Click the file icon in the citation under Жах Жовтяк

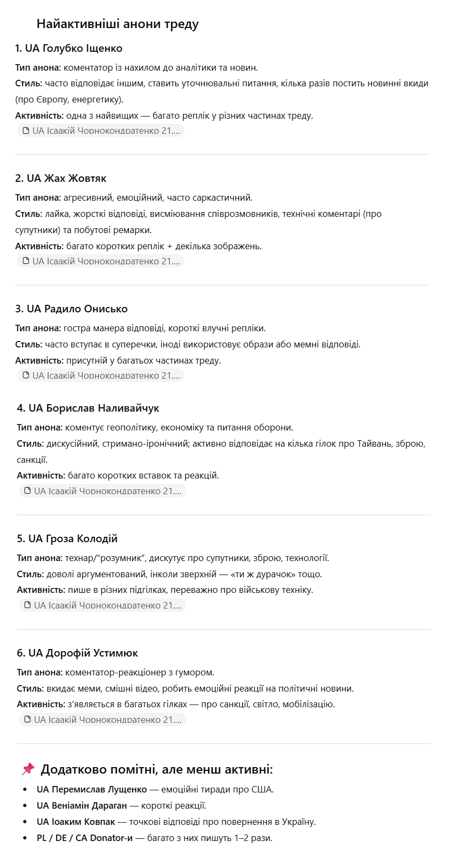(x=26, y=261)
